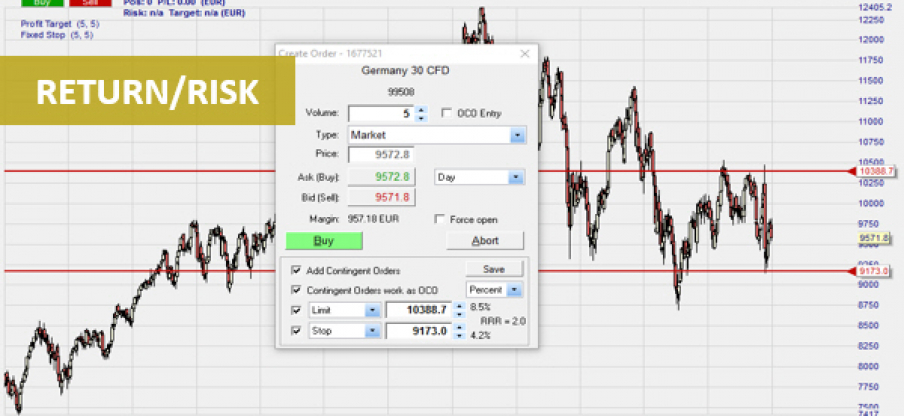This screenshot has width=904, height=416.
Task: Decrease the Limit price 10388.7 stepper
Action: click(459, 315)
